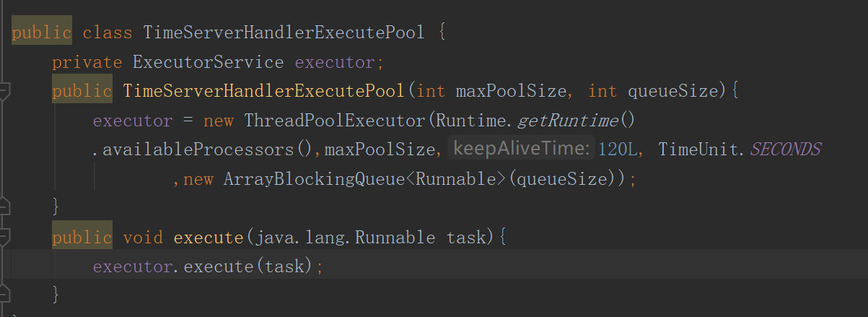
Task: Click fold end marker beside constructor's closing brace
Action: (x=4, y=207)
